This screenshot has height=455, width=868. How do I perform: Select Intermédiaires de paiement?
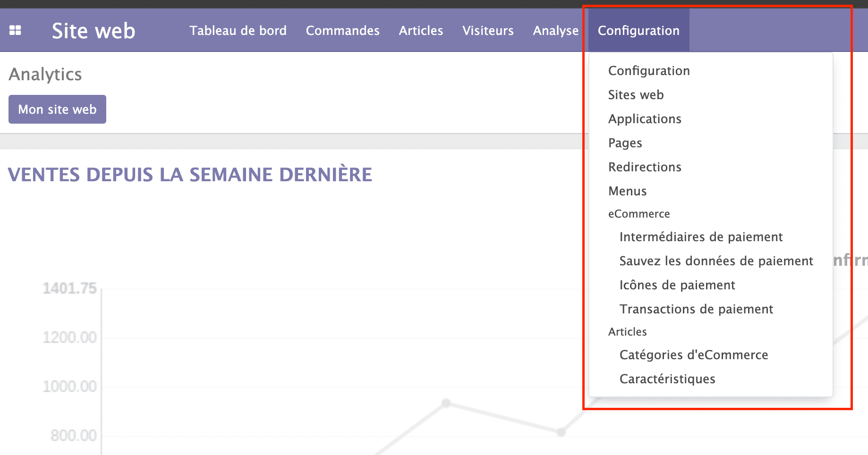(x=701, y=236)
